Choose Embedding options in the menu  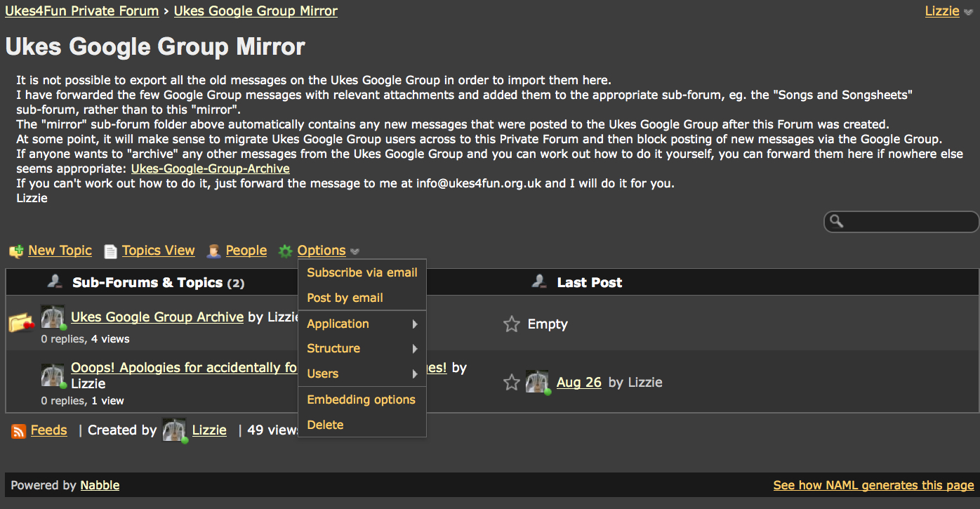361,399
